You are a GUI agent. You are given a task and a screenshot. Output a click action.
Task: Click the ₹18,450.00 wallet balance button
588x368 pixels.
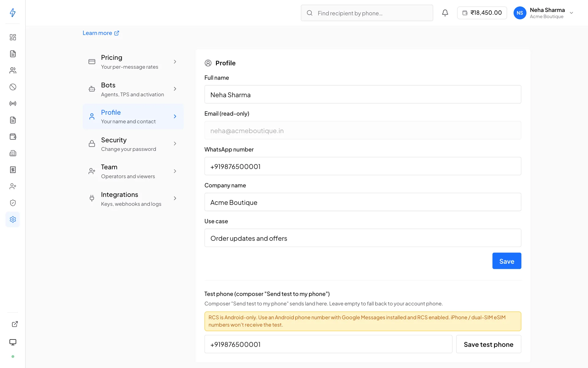pos(482,13)
